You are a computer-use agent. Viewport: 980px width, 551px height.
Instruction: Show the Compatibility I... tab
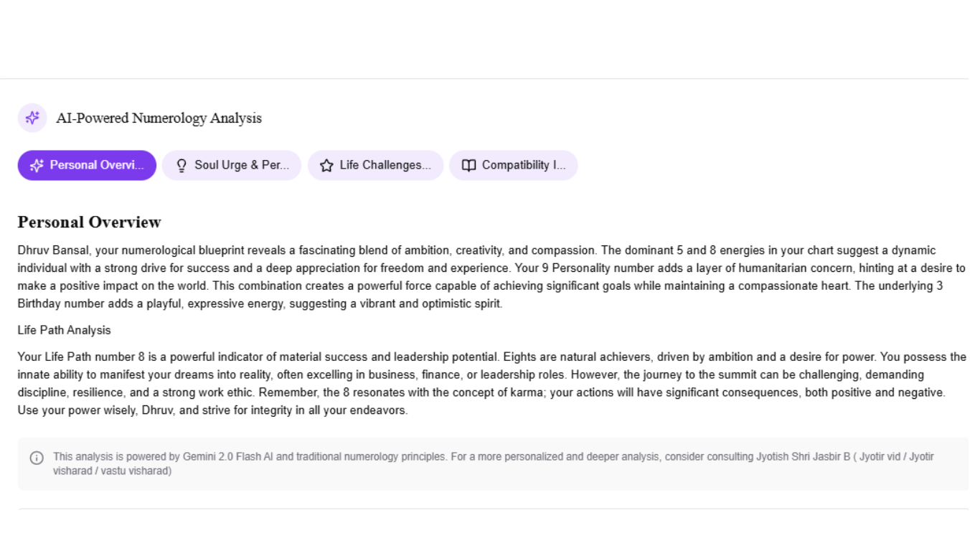pyautogui.click(x=514, y=165)
